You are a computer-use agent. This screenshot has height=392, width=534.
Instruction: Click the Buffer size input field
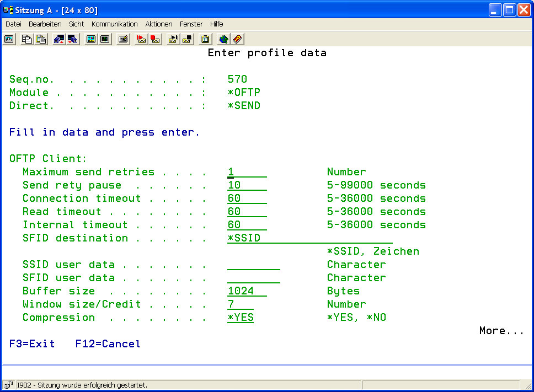click(247, 291)
